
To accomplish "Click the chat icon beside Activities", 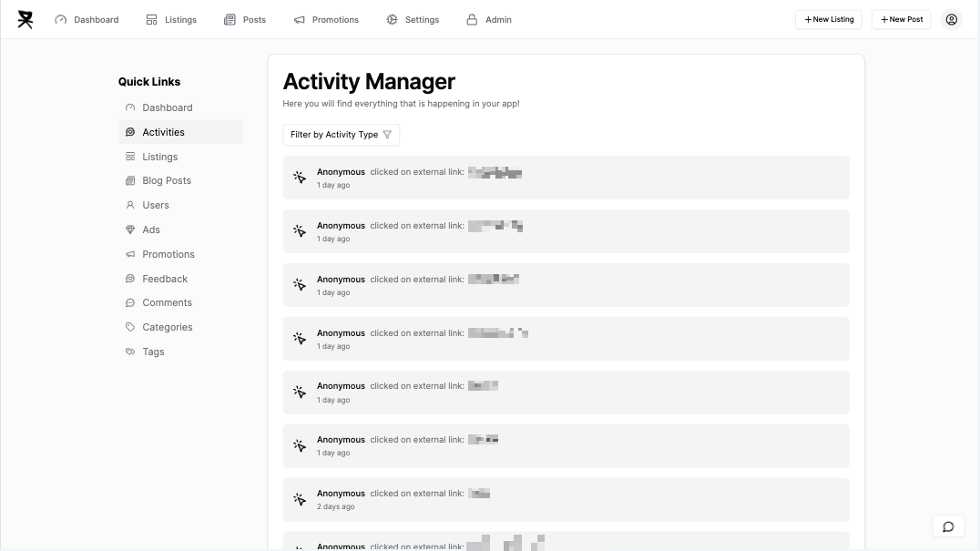I will coord(130,132).
